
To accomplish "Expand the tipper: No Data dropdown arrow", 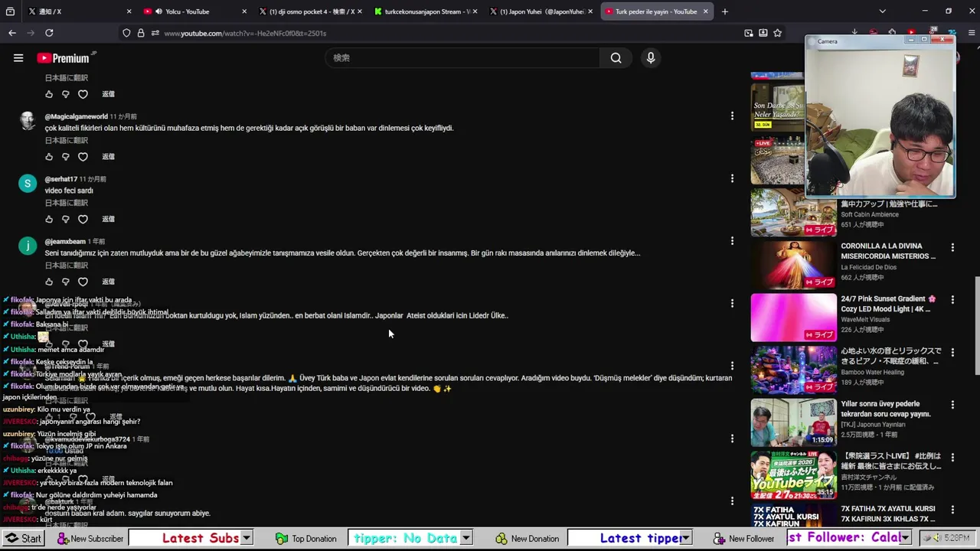I will click(x=465, y=539).
